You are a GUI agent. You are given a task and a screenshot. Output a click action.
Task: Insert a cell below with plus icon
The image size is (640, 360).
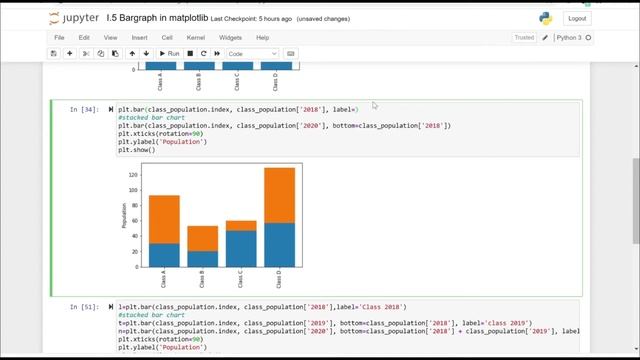(x=69, y=53)
